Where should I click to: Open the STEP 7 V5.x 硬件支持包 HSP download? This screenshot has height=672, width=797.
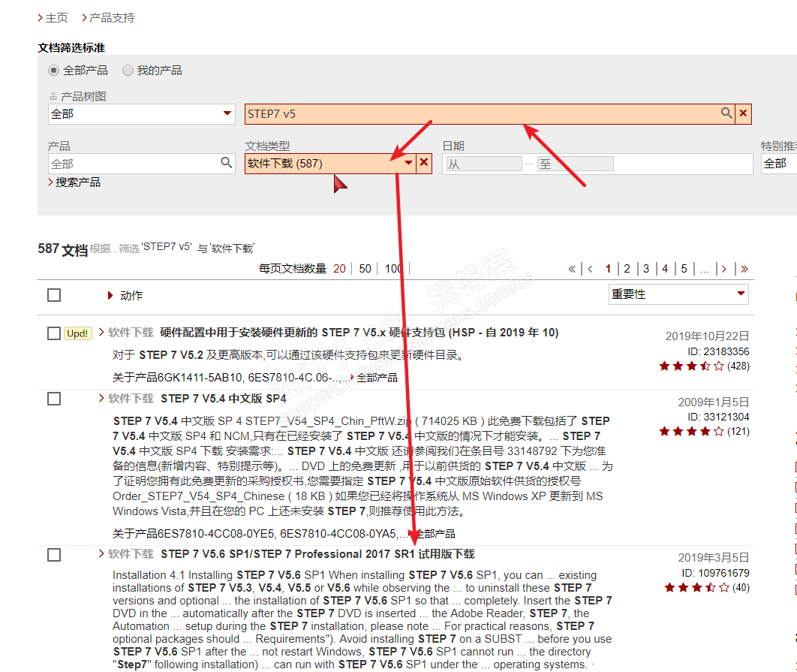(x=359, y=333)
